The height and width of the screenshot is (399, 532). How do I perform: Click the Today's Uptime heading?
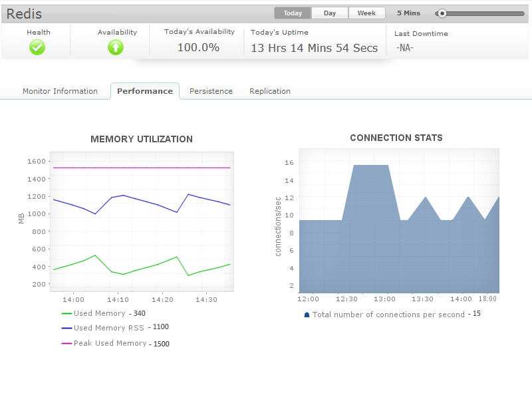pos(279,32)
